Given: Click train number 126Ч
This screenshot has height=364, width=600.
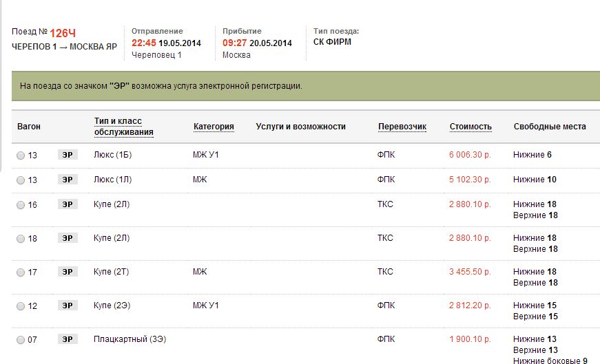Looking at the screenshot, I should (62, 32).
